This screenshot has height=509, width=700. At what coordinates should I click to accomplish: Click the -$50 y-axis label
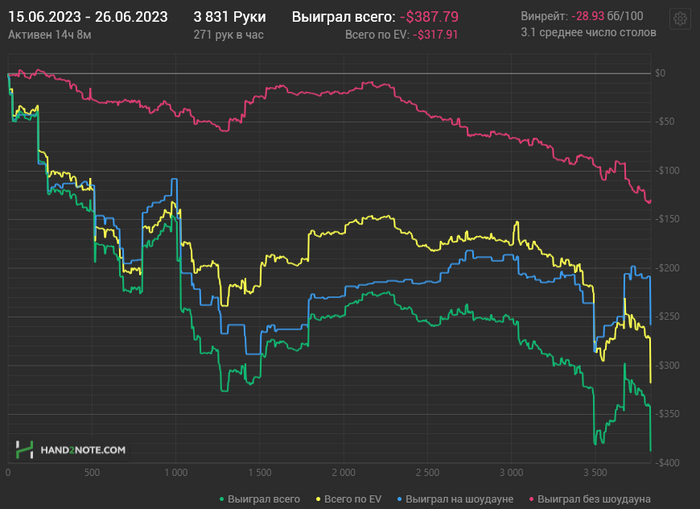click(664, 121)
